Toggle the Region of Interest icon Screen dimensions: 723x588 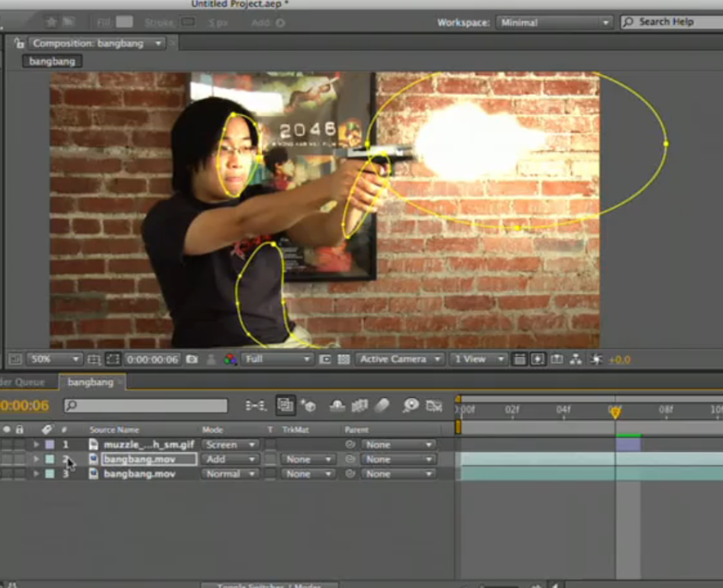click(x=325, y=359)
